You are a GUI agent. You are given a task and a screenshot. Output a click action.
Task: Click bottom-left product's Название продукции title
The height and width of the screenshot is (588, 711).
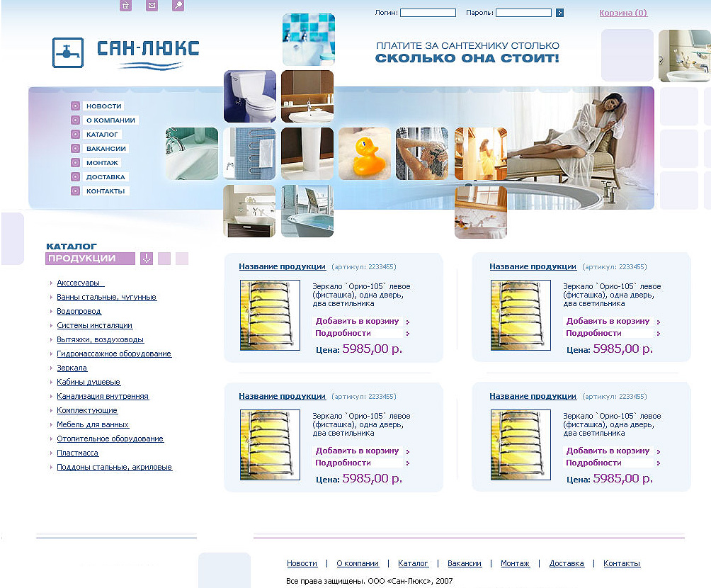282,396
